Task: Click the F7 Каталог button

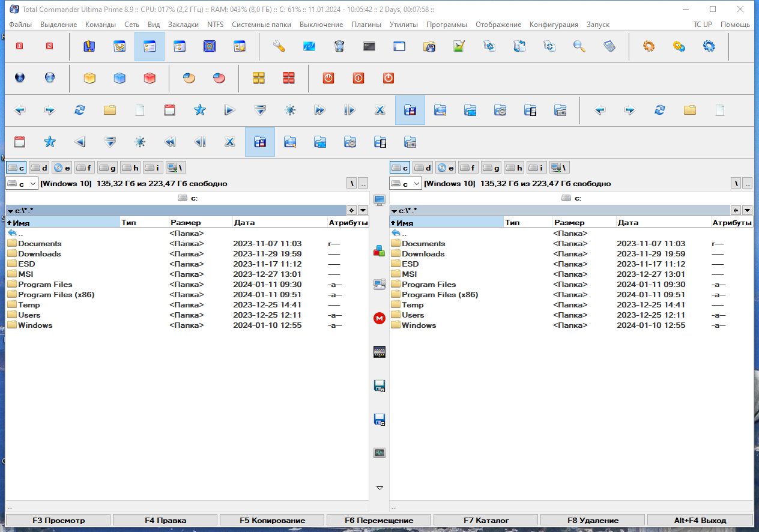Action: point(486,520)
